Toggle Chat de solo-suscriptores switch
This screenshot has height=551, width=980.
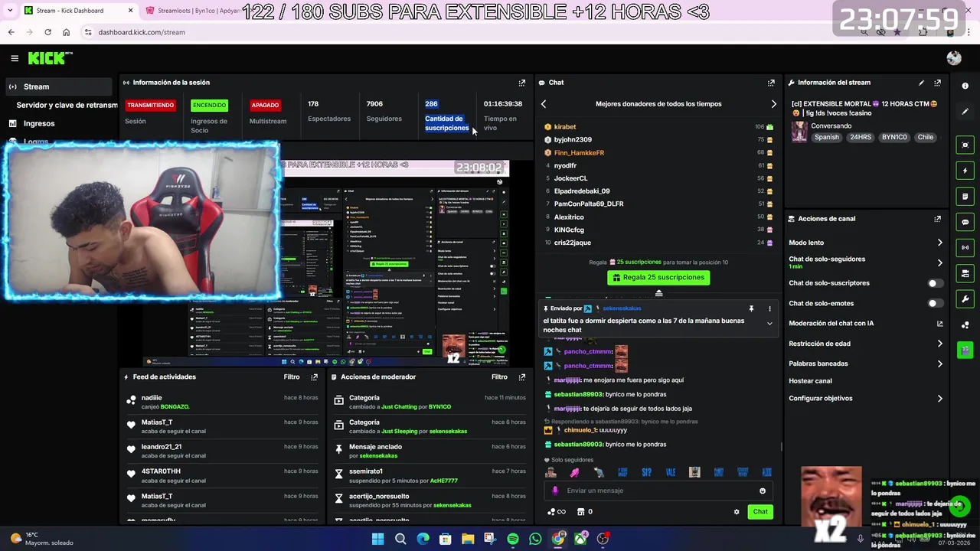(934, 283)
